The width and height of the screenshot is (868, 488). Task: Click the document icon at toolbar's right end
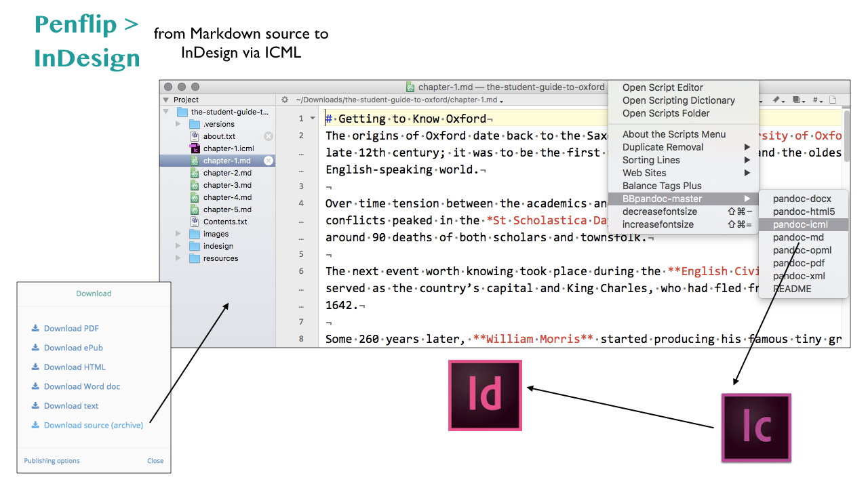click(x=833, y=100)
